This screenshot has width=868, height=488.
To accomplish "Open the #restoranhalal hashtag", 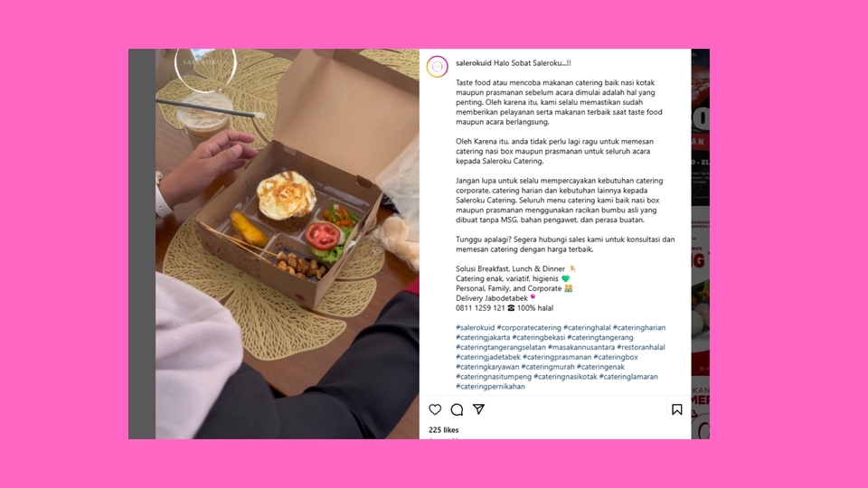I will point(641,347).
